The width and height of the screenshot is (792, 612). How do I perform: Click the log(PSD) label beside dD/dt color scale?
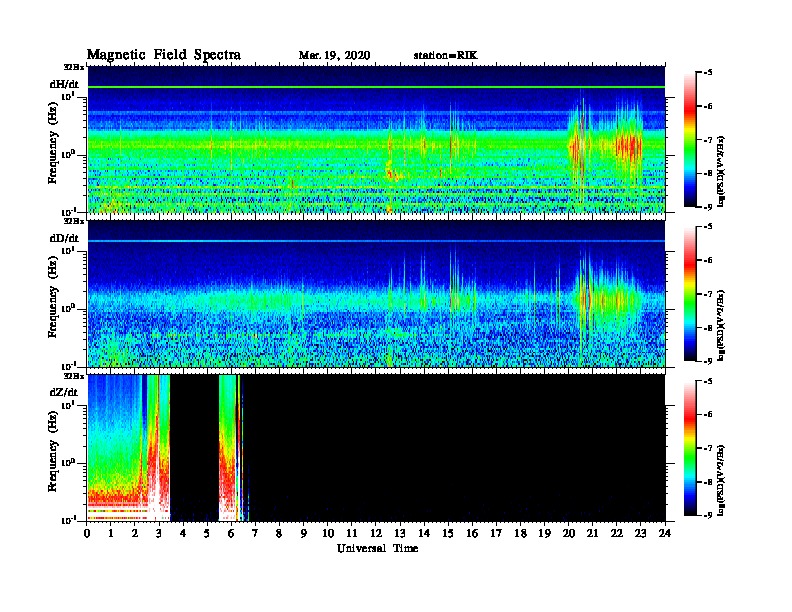tap(721, 325)
